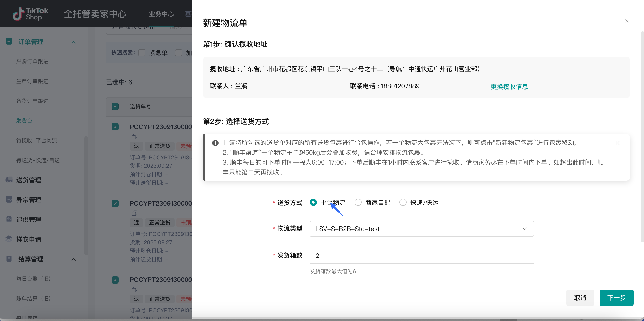Click the 异常管理 sidebar icon
The height and width of the screenshot is (321, 644).
coord(9,200)
